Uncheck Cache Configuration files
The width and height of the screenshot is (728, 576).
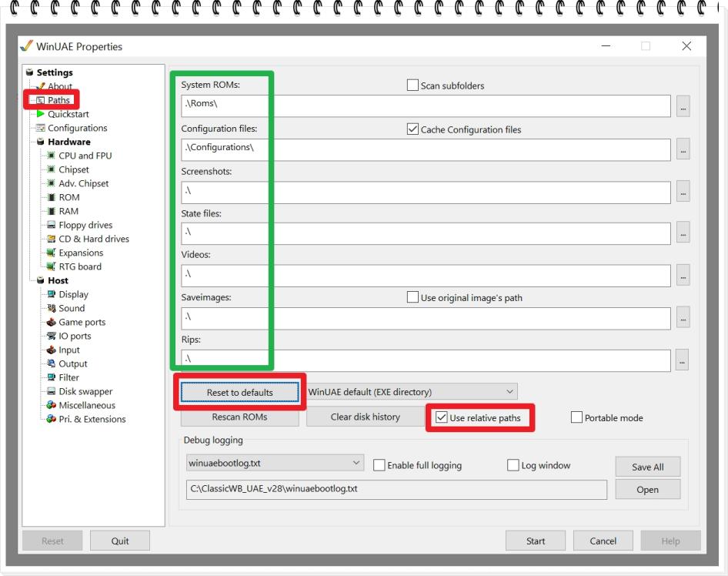click(412, 129)
